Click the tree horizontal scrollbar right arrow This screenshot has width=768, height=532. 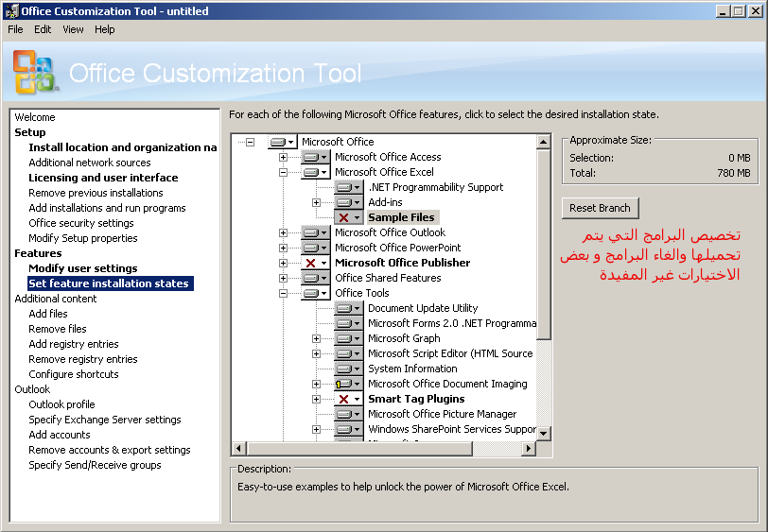[529, 448]
